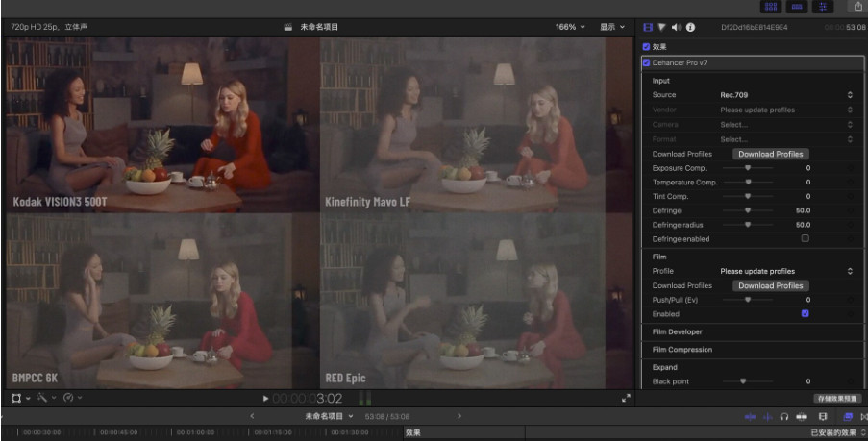
Task: Click the Temperature Comp. slider
Action: point(748,182)
